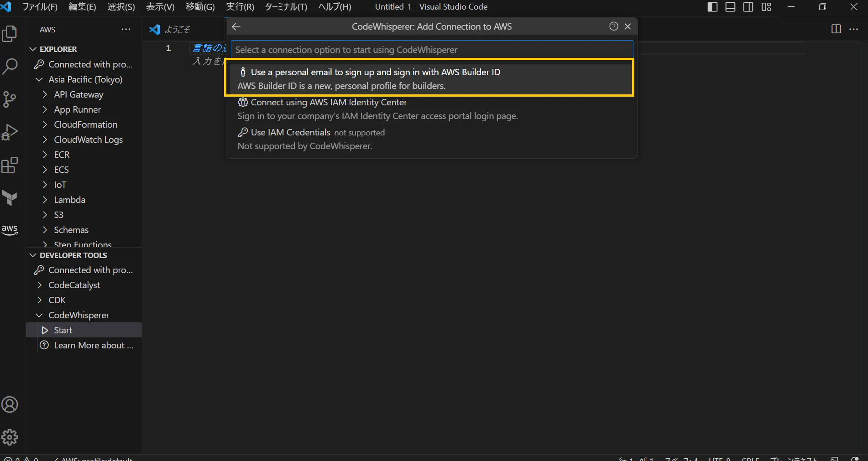Expand the CloudWatch Logs node
The height and width of the screenshot is (461, 868).
coord(45,140)
